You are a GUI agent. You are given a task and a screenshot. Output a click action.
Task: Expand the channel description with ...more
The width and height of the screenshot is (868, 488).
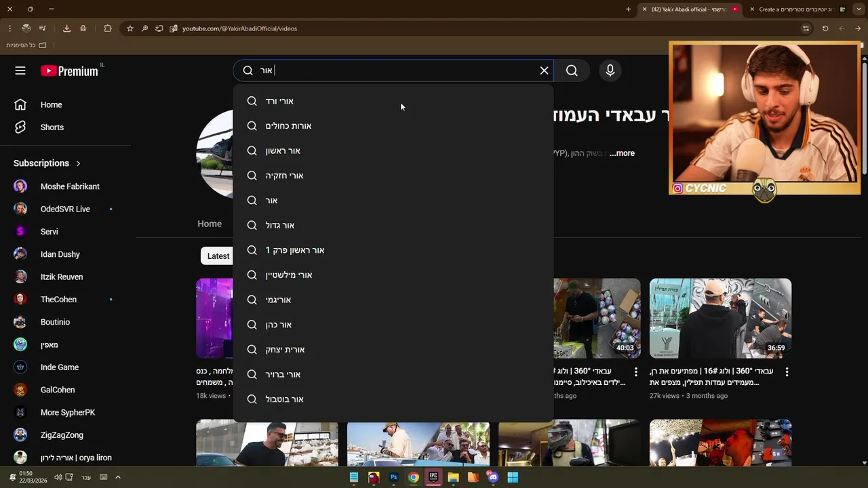point(622,153)
